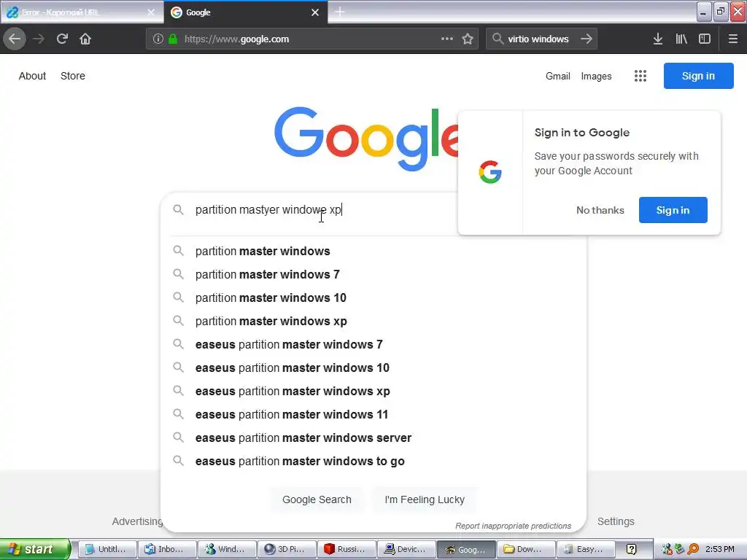Switch to Dow... folder taskbar window

point(526,549)
